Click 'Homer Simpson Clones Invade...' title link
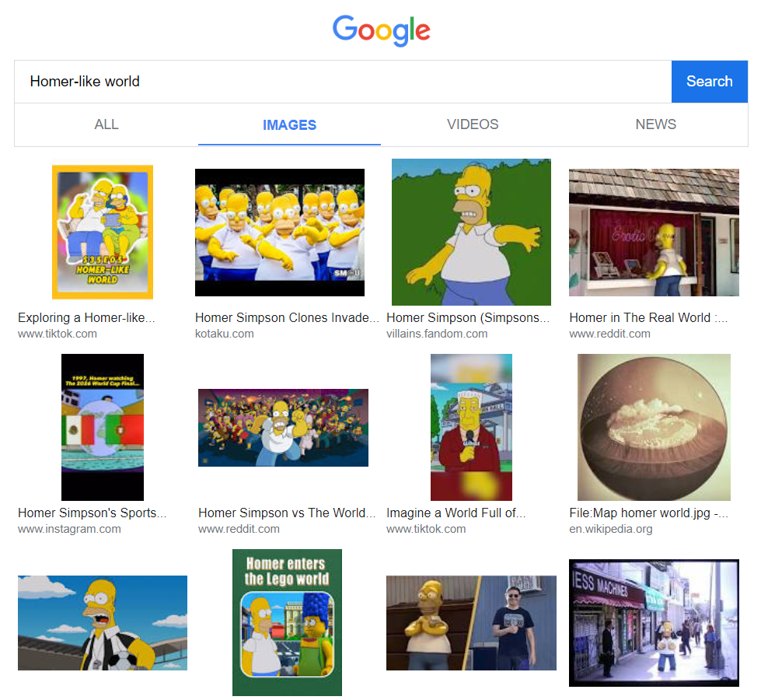Image resolution: width=761 pixels, height=700 pixels. coord(287,317)
